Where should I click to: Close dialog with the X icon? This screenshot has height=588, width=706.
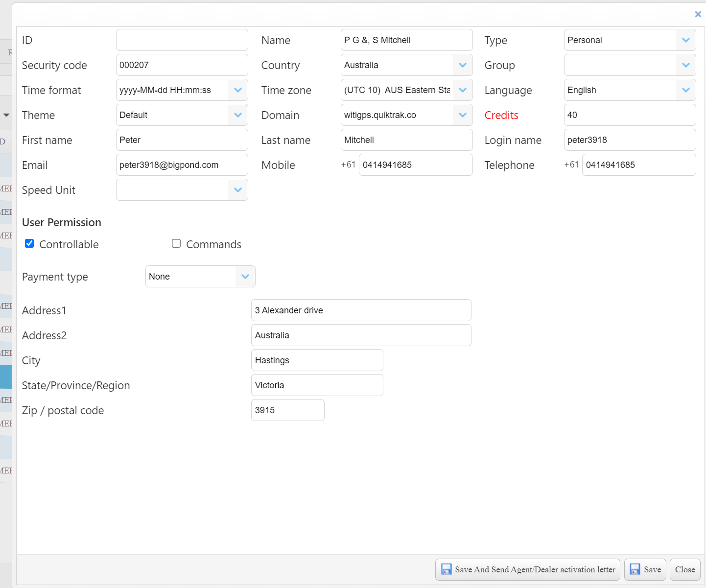tap(698, 14)
